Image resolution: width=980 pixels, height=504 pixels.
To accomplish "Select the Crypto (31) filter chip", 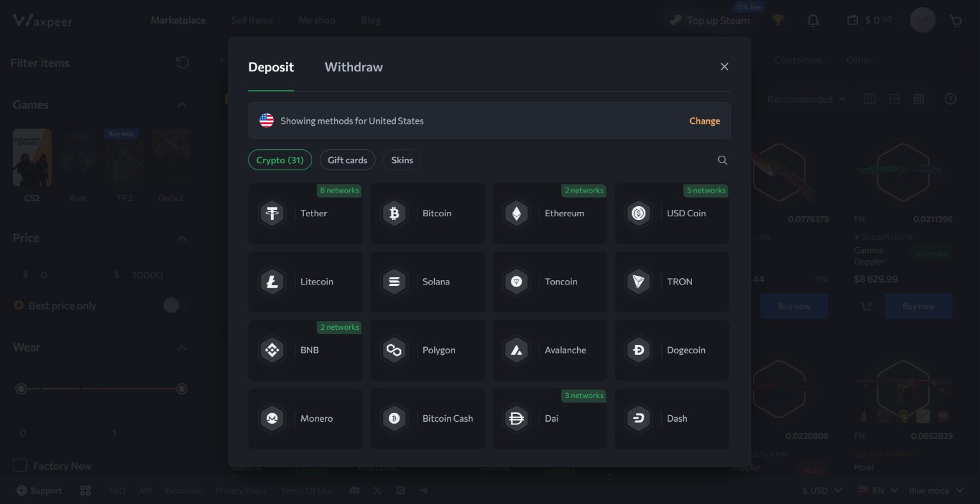I will 280,160.
